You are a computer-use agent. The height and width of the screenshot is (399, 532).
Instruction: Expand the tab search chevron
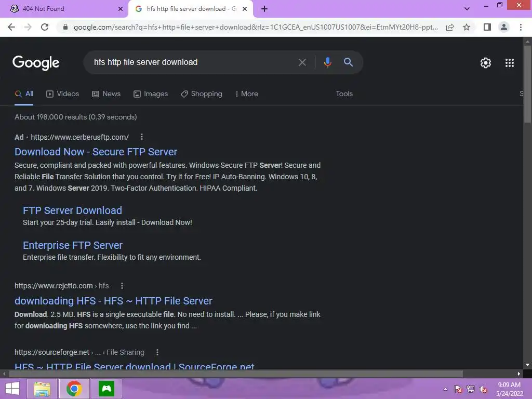tap(467, 9)
